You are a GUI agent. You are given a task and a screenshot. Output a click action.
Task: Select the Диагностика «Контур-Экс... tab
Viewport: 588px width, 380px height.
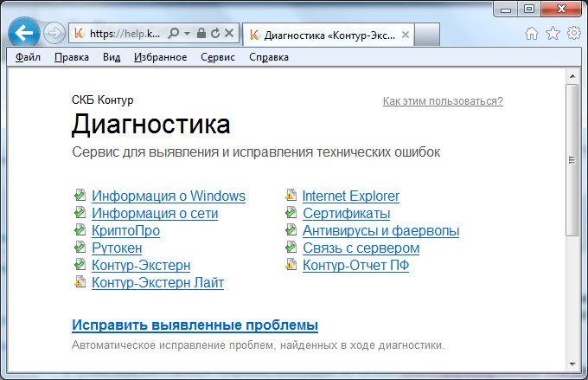pos(329,35)
